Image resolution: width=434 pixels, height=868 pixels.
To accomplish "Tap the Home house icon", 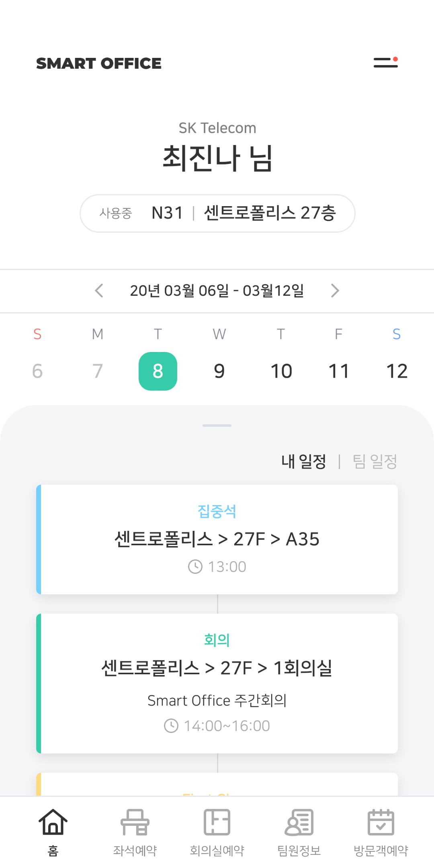I will coord(53,822).
